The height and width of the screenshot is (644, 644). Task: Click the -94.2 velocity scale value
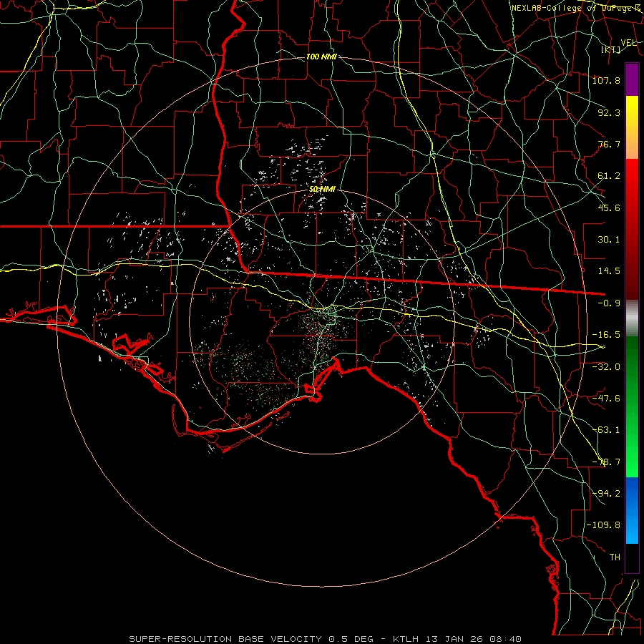tap(606, 493)
